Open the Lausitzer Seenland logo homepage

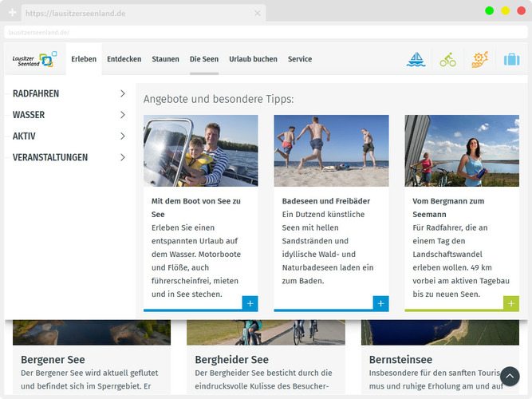[34, 59]
